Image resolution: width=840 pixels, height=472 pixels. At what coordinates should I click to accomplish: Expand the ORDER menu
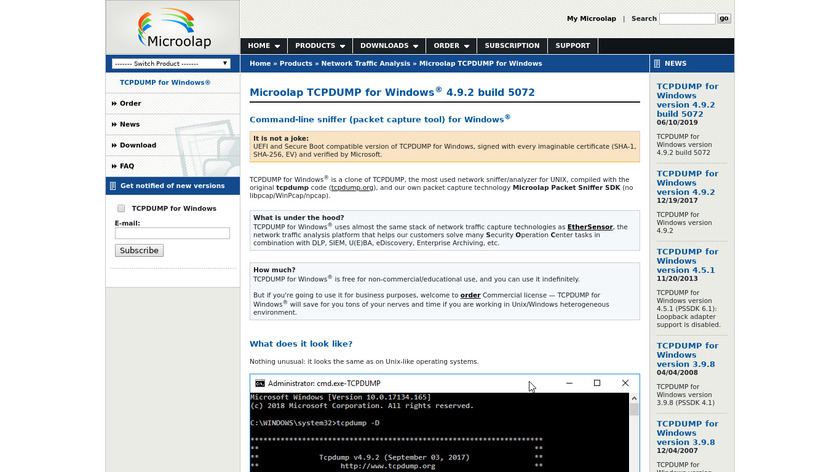coord(452,46)
